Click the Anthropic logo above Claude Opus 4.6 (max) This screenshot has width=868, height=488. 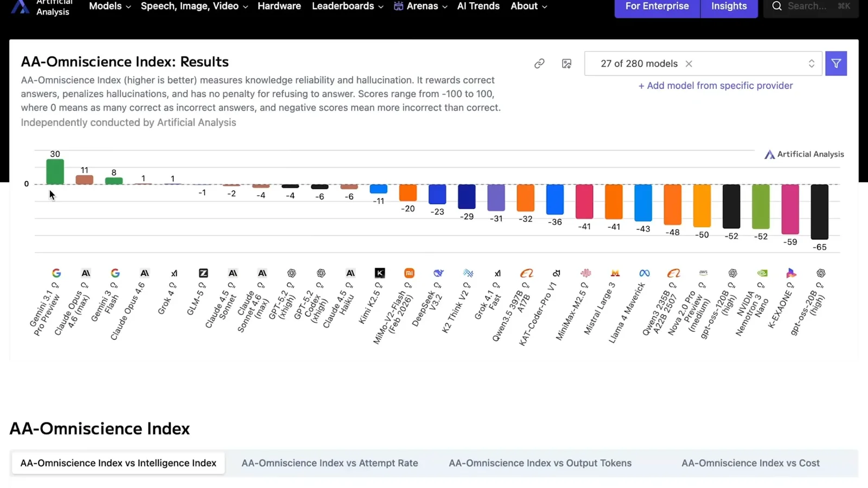coord(86,273)
